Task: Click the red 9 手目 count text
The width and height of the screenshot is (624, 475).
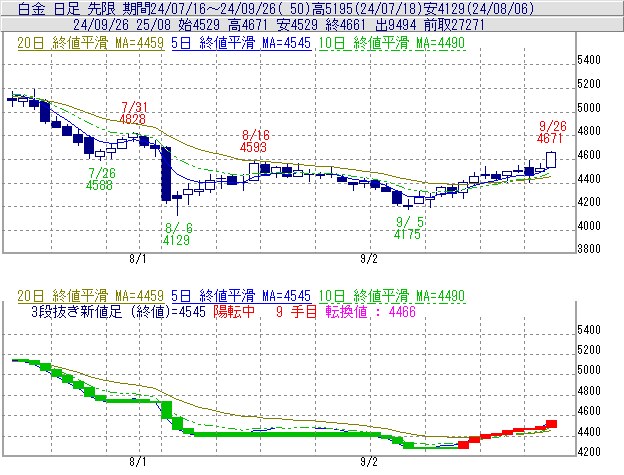Action: pos(296,311)
